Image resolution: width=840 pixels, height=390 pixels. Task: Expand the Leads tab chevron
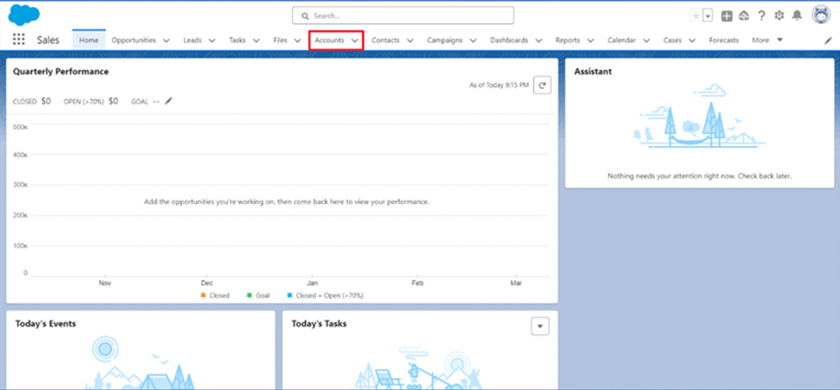pos(212,41)
